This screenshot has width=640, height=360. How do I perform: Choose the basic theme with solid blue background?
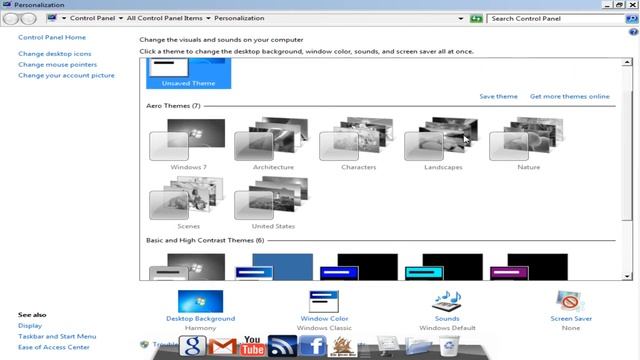click(x=274, y=267)
